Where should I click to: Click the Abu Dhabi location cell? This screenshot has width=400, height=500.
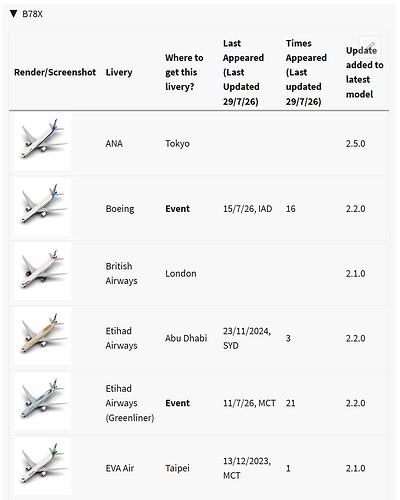pyautogui.click(x=186, y=338)
